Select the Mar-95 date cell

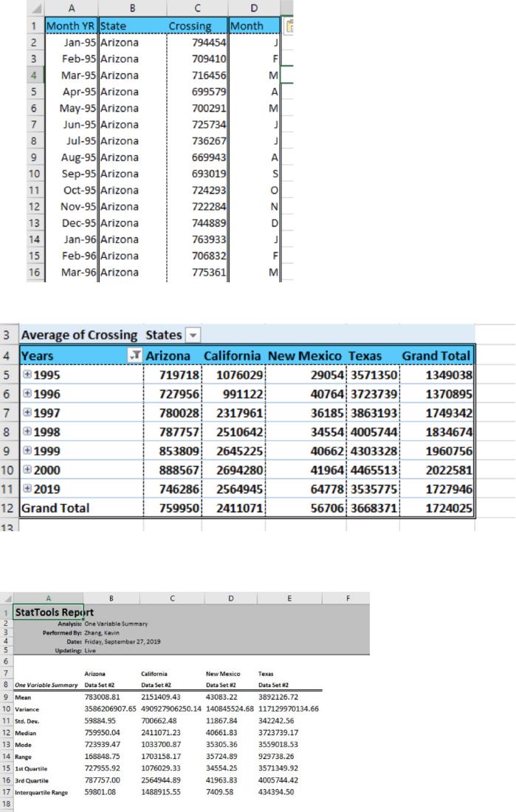coord(72,75)
